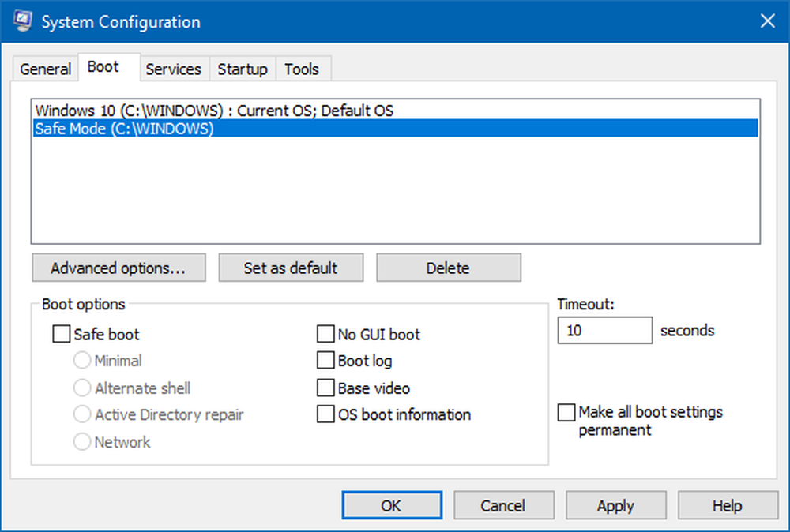Enable the Safe boot checkbox
Viewport: 790px width, 532px height.
pos(62,335)
